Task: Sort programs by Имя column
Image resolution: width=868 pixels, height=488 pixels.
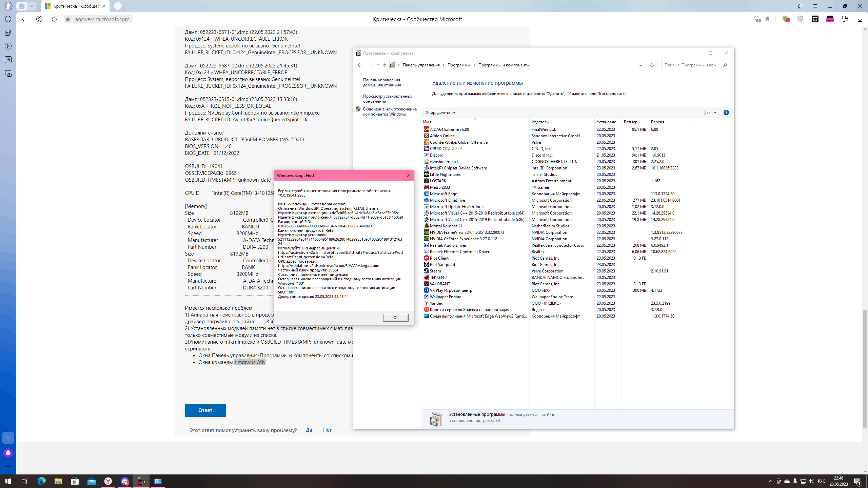Action: 475,122
